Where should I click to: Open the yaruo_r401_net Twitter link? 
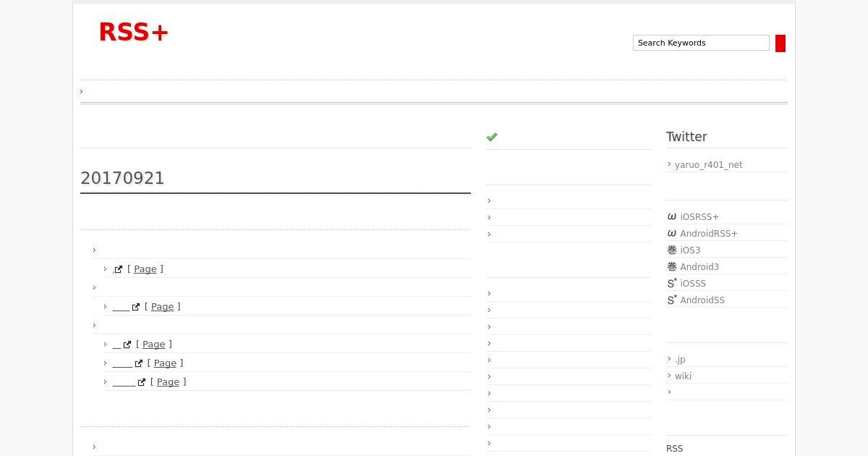[709, 165]
